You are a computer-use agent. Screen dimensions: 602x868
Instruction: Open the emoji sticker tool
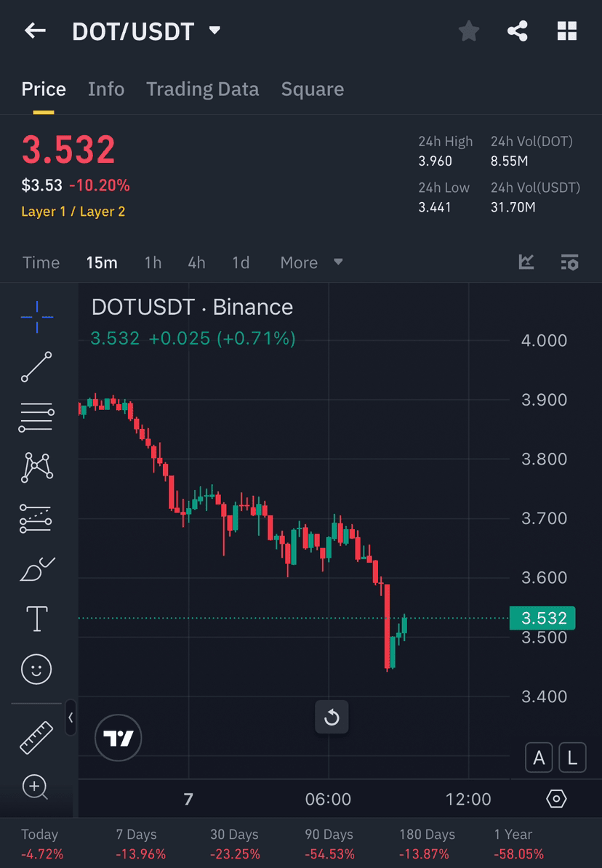pos(36,670)
